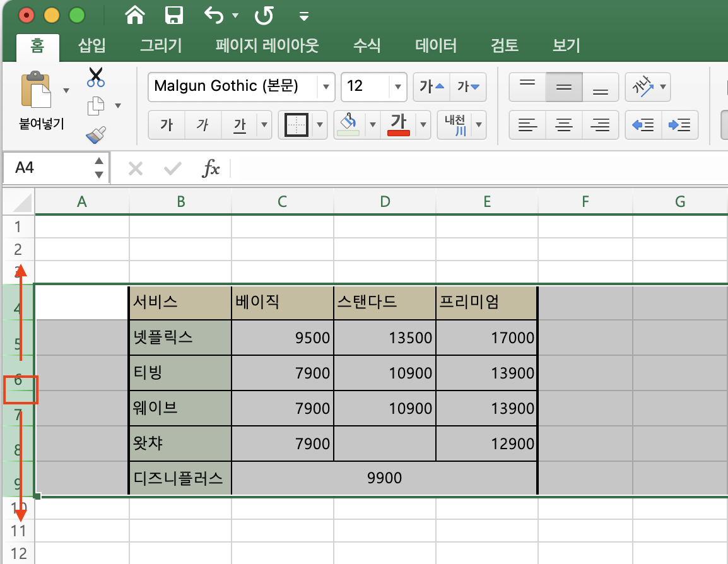Image resolution: width=728 pixels, height=564 pixels.
Task: Select the cell containing 넷플릭스
Action: (x=180, y=338)
